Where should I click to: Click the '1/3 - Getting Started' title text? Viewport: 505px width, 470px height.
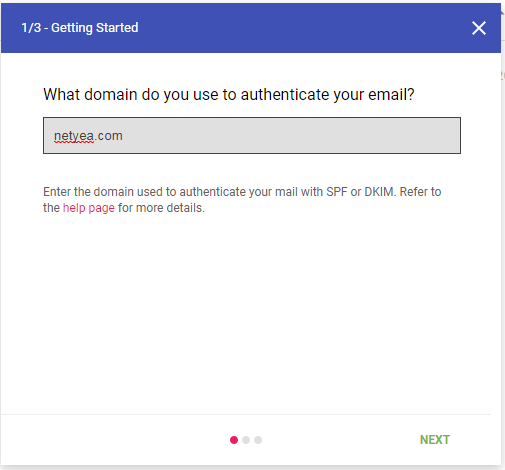point(80,28)
